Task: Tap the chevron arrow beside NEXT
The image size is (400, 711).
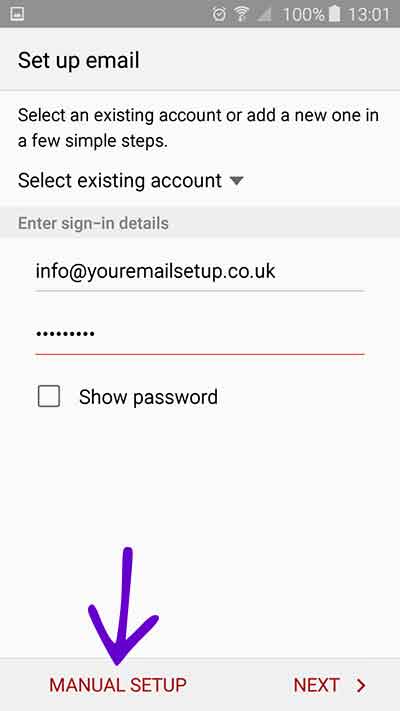Action: pos(361,686)
